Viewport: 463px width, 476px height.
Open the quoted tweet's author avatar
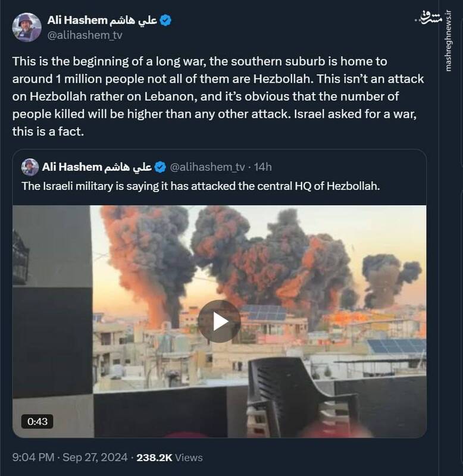click(x=30, y=166)
